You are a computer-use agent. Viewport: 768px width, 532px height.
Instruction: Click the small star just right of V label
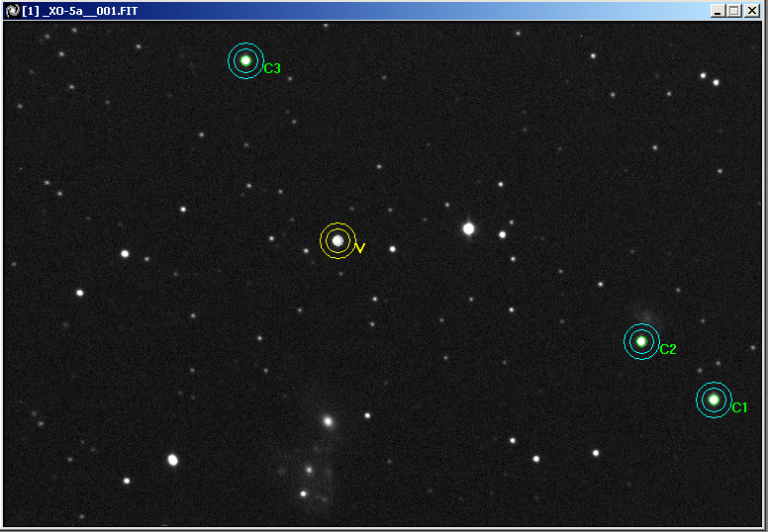click(393, 249)
